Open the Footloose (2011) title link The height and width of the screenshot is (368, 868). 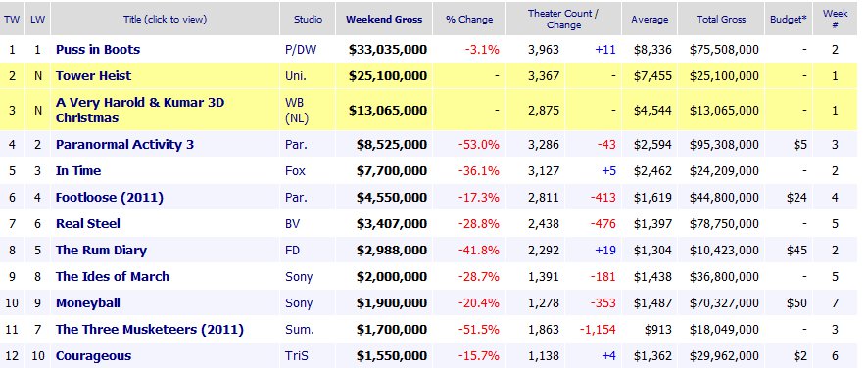click(110, 198)
